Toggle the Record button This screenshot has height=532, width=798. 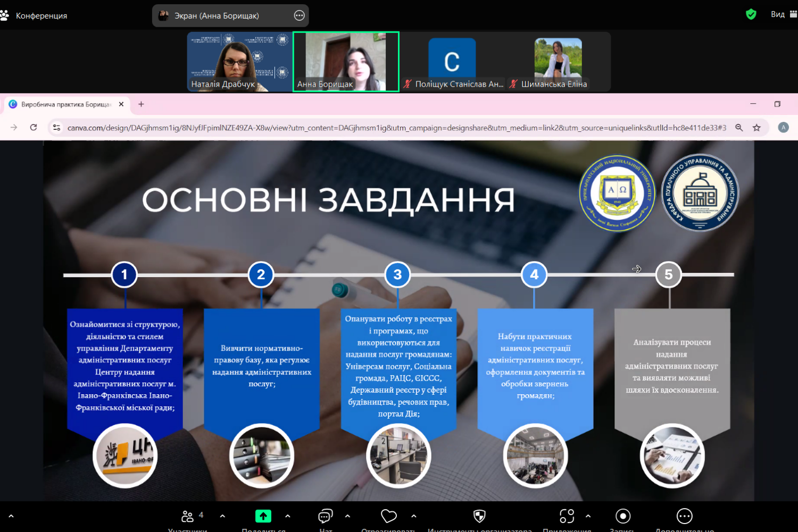(622, 516)
